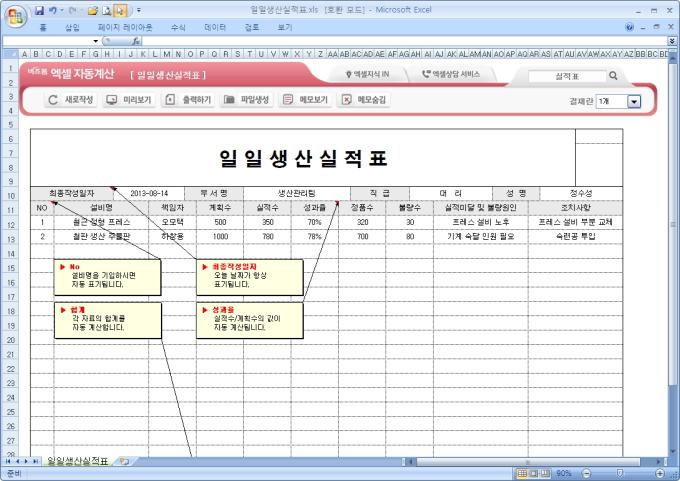Viewport: 680px width, 481px height.
Task: Click the horizontal scrollbar thumb
Action: tap(528, 461)
